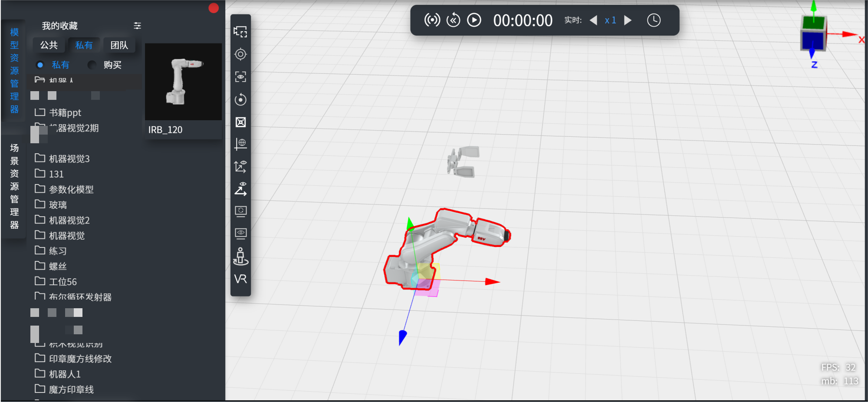Switch to the 公共 tab
Viewport: 868px width, 402px height.
click(49, 45)
